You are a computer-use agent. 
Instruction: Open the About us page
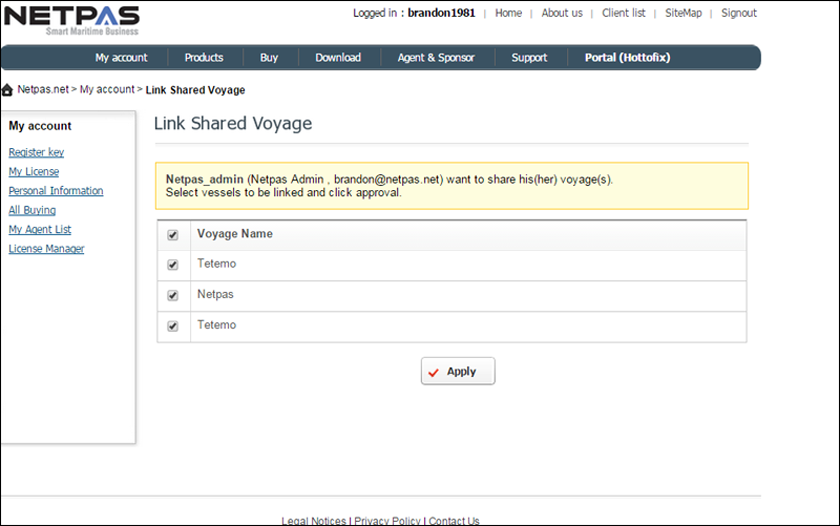[x=562, y=13]
